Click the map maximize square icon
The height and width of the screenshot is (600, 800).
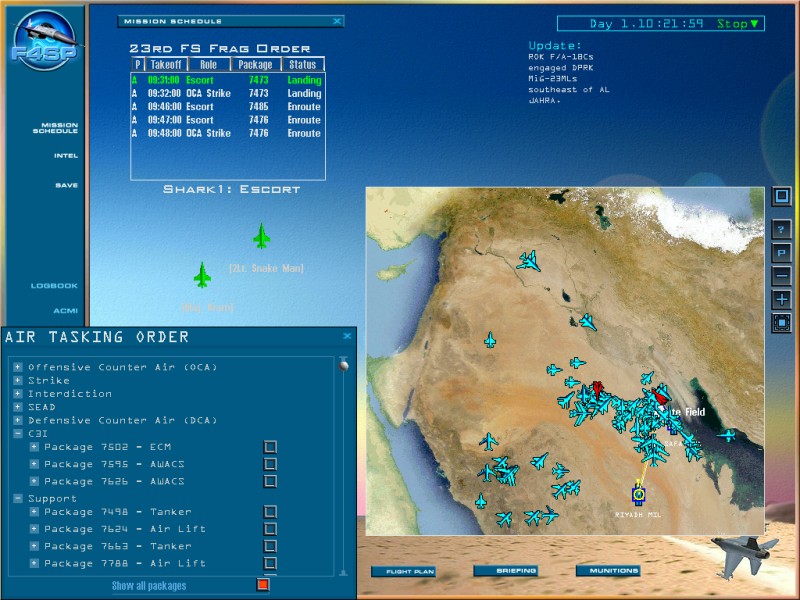pyautogui.click(x=781, y=195)
